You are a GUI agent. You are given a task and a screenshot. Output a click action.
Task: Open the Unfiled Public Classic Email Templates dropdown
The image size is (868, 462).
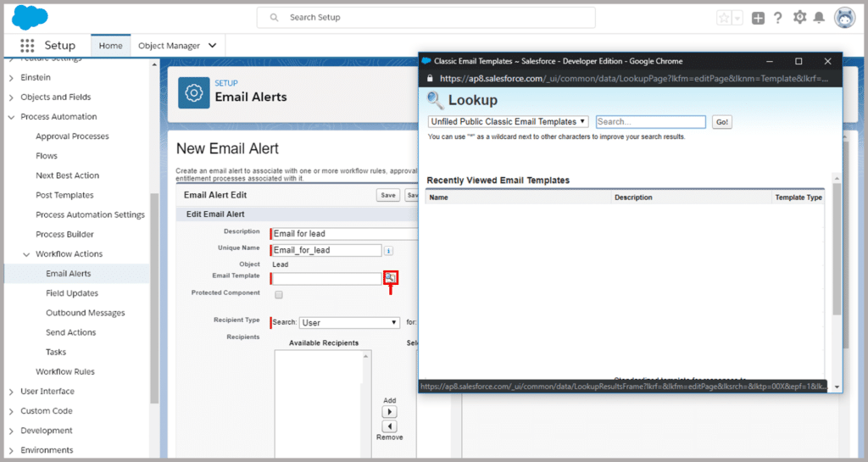coord(509,122)
